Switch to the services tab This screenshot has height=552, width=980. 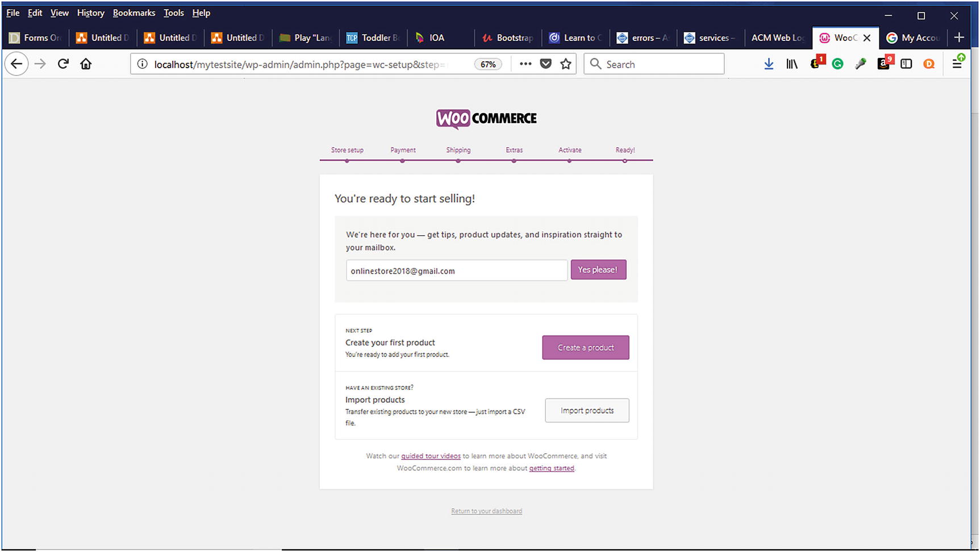click(x=711, y=37)
